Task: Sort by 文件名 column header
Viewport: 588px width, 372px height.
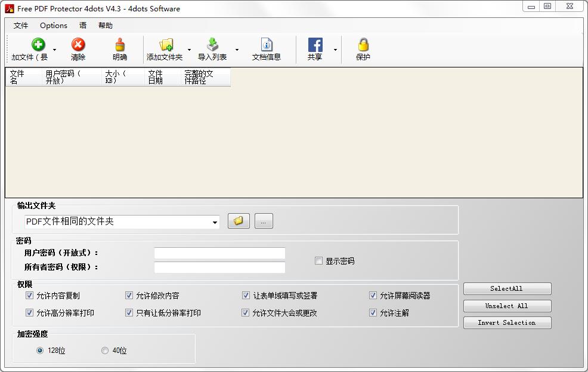Action: (24, 77)
